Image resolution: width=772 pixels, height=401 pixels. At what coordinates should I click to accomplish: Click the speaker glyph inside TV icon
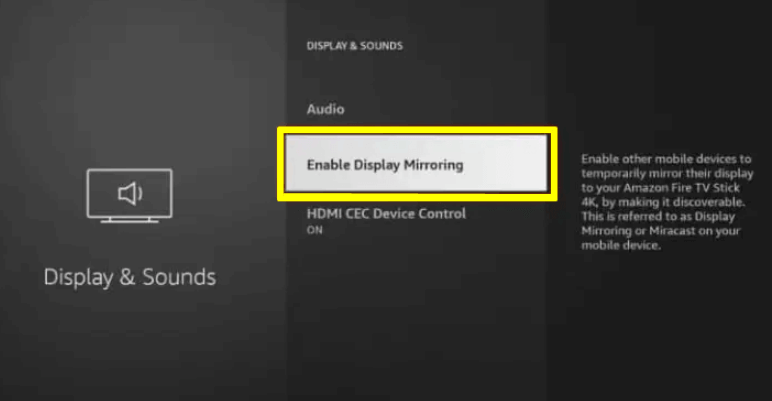130,194
